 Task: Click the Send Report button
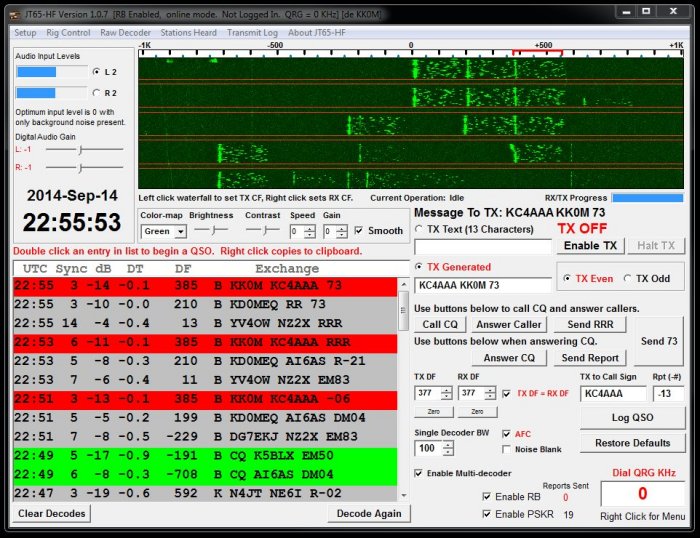point(590,358)
